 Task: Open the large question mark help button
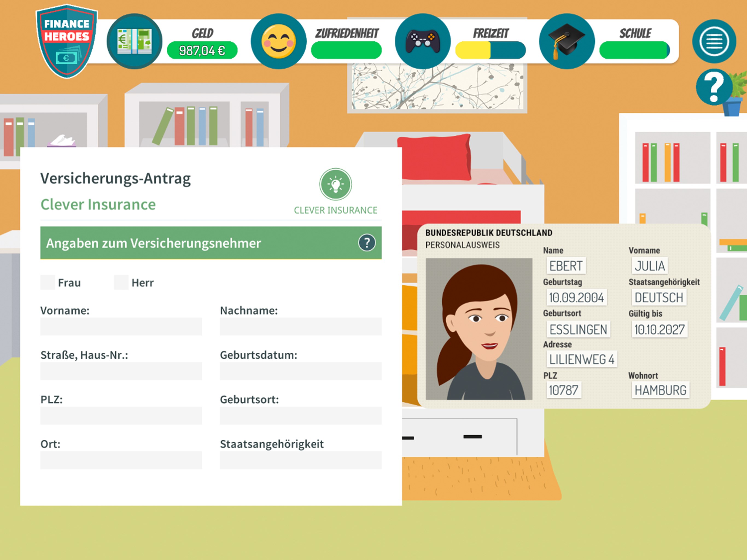click(714, 87)
